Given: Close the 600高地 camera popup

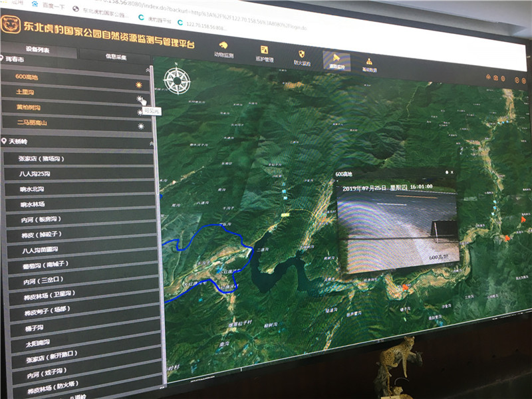Looking at the screenshot, I should tap(452, 172).
